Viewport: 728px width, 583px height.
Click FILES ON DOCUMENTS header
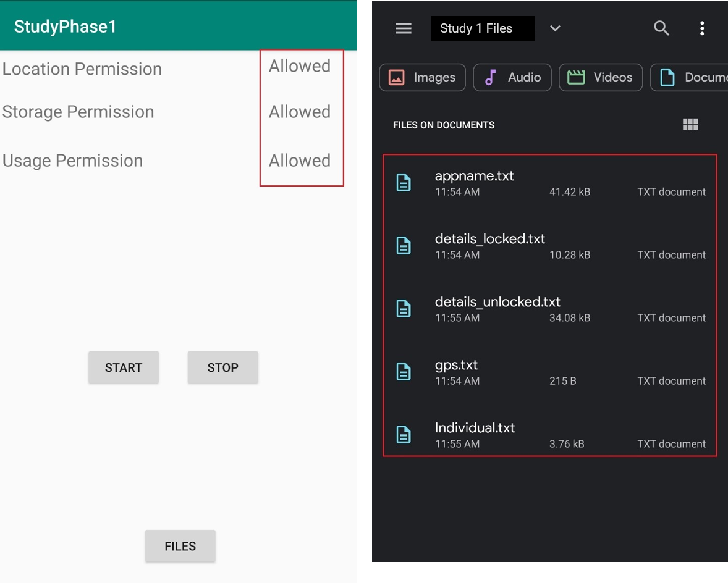(443, 125)
